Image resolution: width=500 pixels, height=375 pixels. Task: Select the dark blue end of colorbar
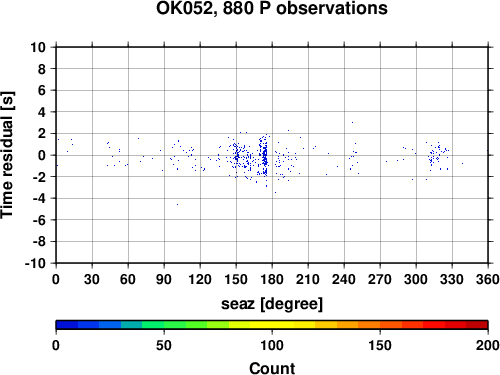click(67, 325)
